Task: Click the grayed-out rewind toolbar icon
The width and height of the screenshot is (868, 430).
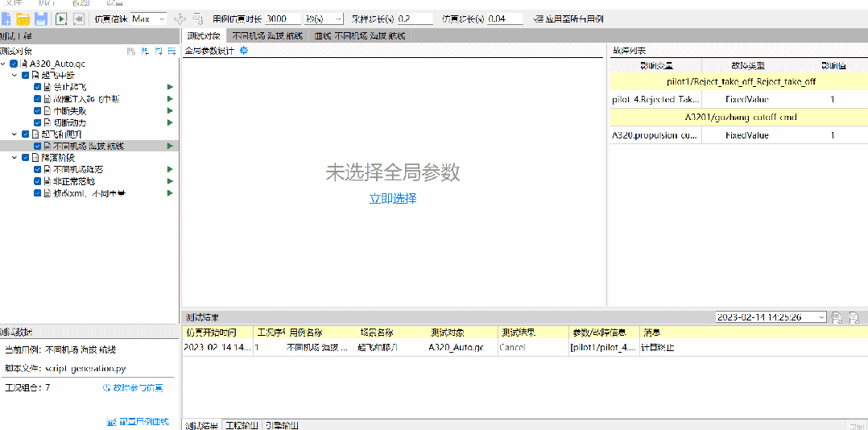Action: point(79,19)
